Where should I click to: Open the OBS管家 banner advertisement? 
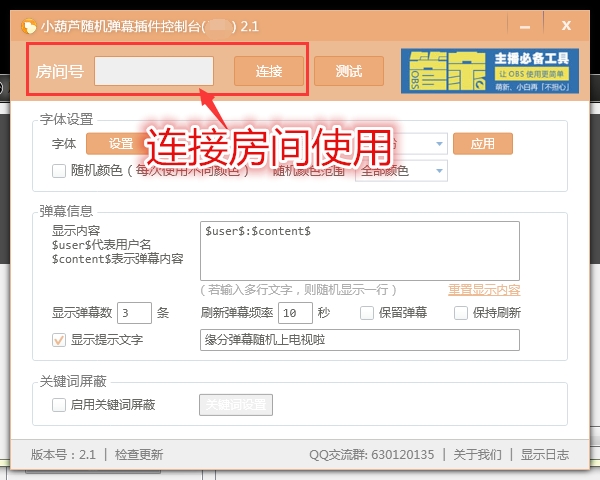pos(490,71)
